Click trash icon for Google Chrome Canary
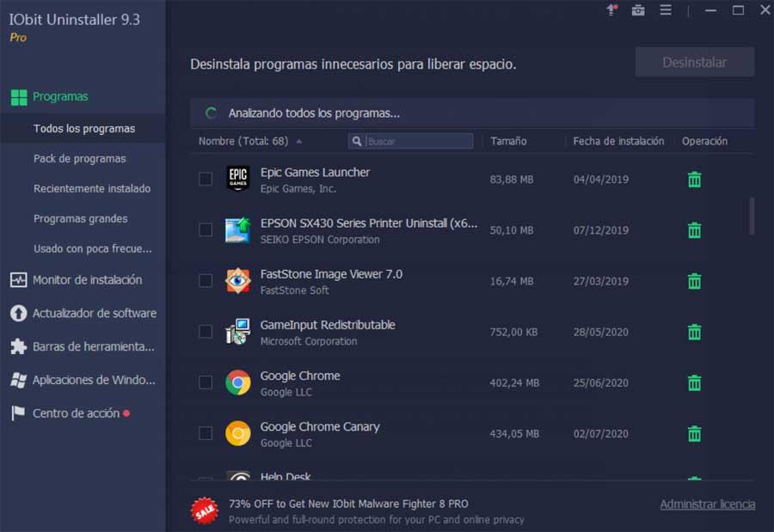The height and width of the screenshot is (532, 774). click(694, 433)
